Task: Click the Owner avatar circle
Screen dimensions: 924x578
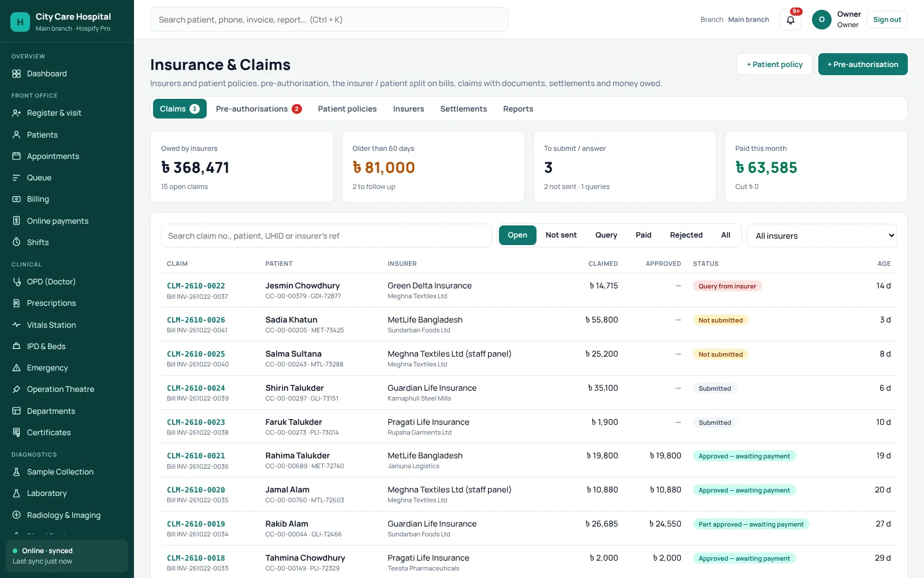Action: click(x=822, y=20)
